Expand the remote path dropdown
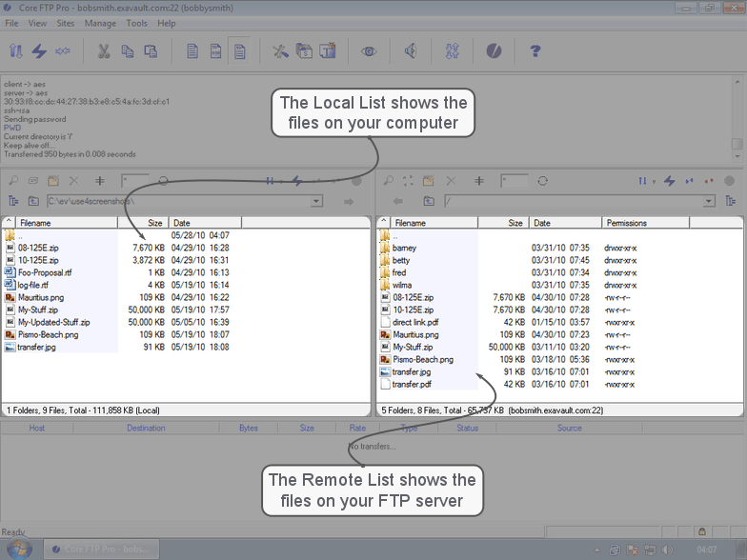This screenshot has width=747, height=560. click(x=709, y=202)
